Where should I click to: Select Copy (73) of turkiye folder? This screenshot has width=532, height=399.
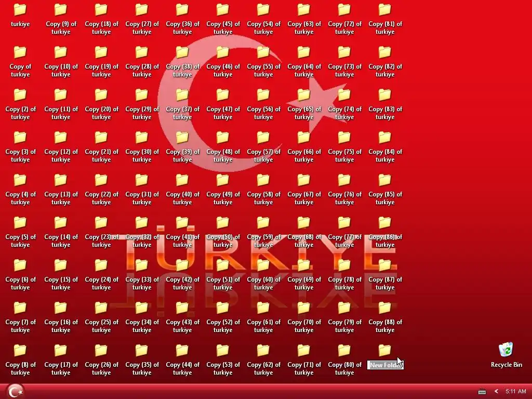(x=344, y=52)
